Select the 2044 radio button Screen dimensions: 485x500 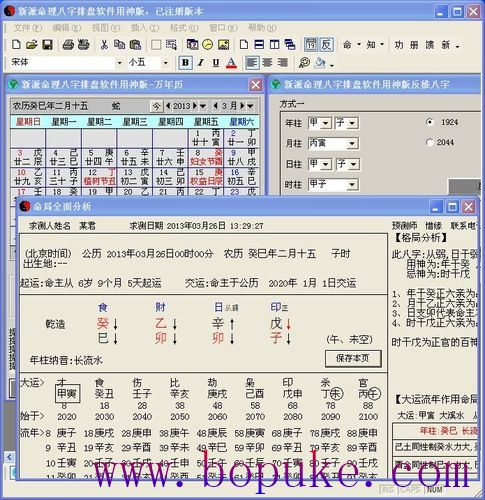[430, 142]
